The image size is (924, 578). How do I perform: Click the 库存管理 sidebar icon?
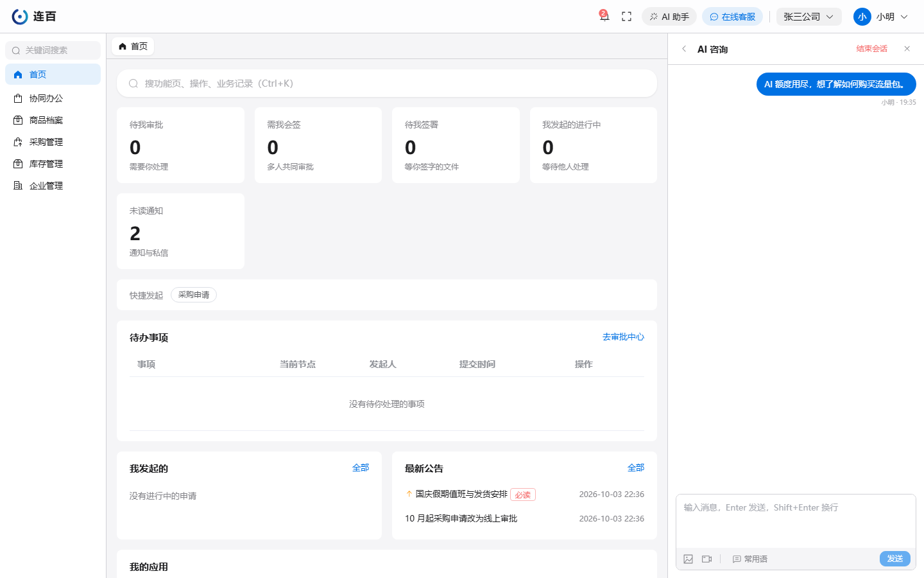tap(18, 164)
